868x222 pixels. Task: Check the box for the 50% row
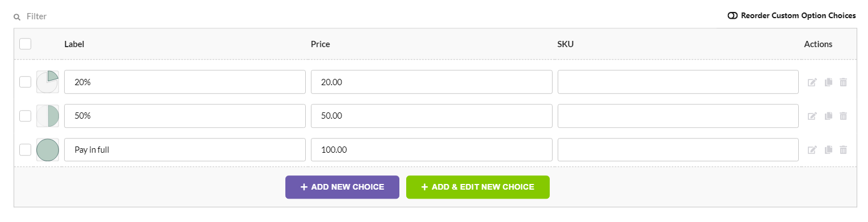(26, 116)
